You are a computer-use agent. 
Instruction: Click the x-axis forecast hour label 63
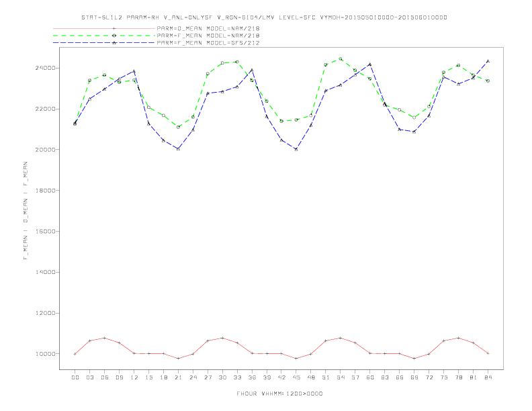[385, 377]
